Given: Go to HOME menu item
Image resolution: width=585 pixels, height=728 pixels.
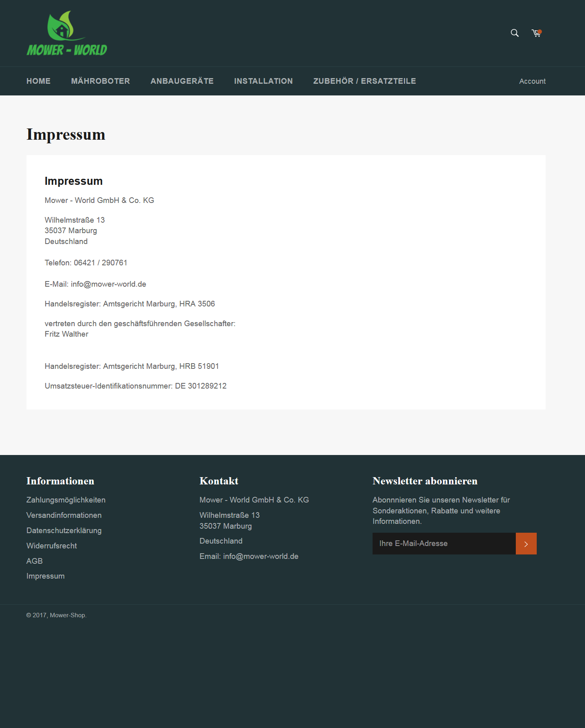Looking at the screenshot, I should (39, 81).
